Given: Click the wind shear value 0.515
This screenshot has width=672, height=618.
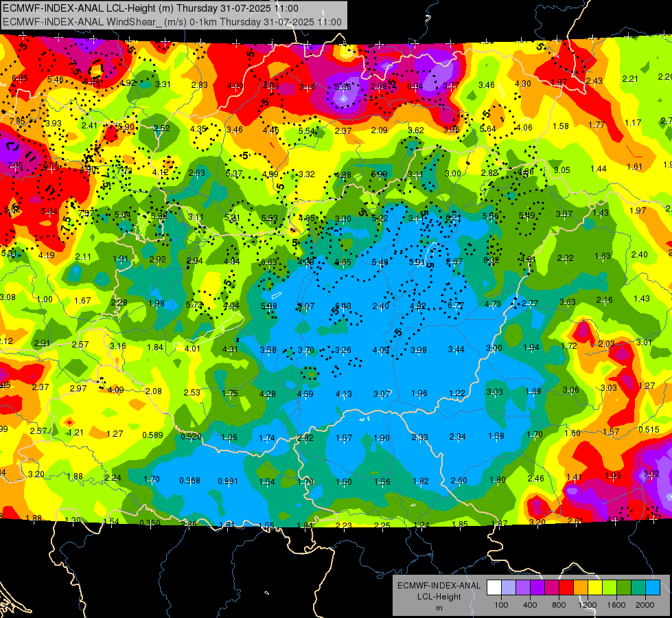Looking at the screenshot, I should 649,430.
